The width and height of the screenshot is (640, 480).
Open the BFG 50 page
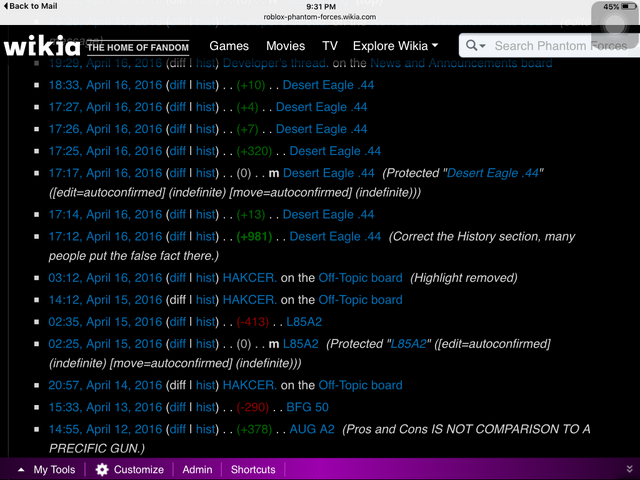(307, 407)
